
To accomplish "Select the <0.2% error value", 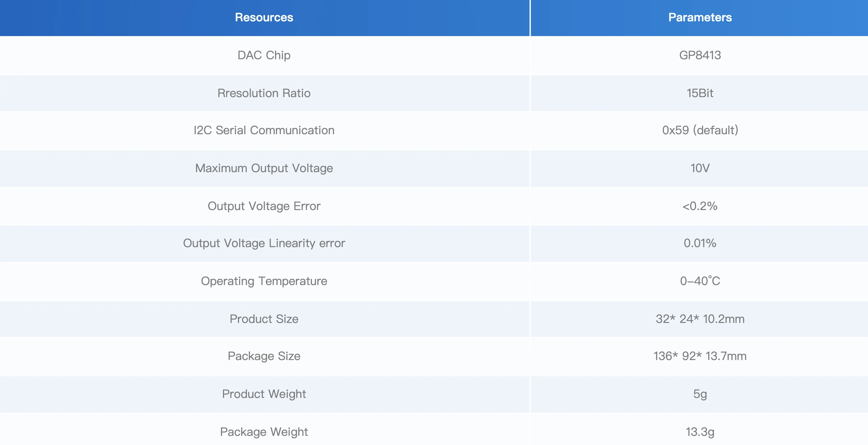I will pos(700,206).
